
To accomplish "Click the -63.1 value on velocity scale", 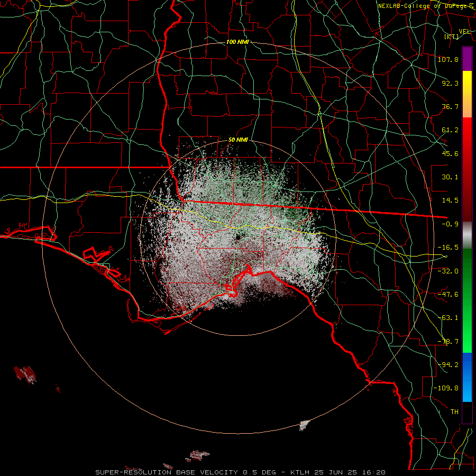I will click(448, 318).
